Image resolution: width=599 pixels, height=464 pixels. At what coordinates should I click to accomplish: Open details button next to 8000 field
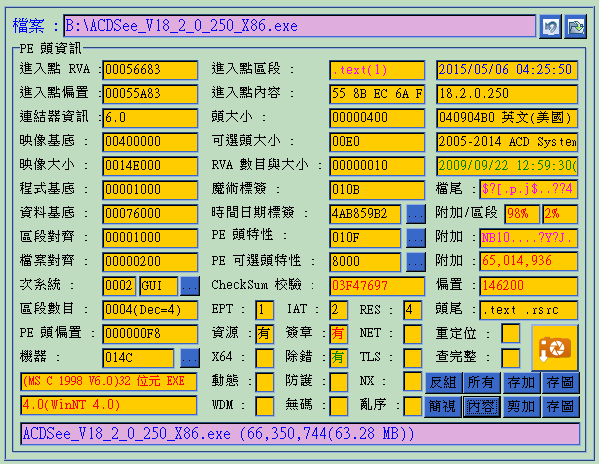tap(416, 262)
